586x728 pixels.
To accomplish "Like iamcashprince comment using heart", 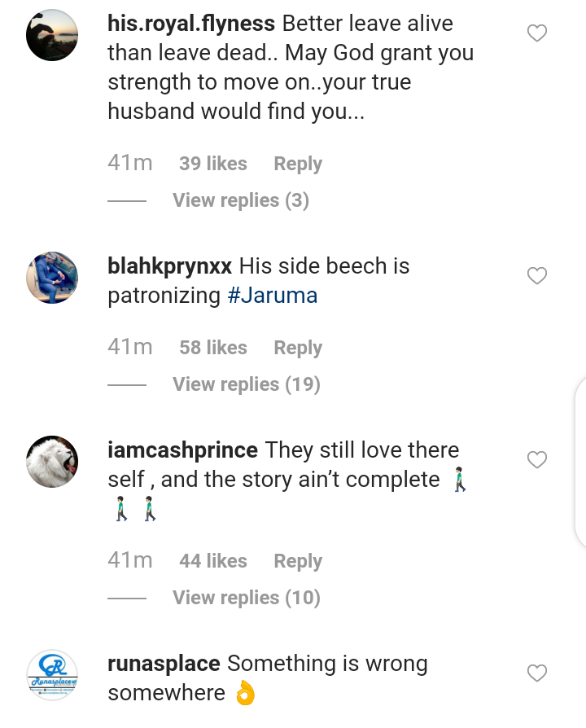I will [537, 460].
